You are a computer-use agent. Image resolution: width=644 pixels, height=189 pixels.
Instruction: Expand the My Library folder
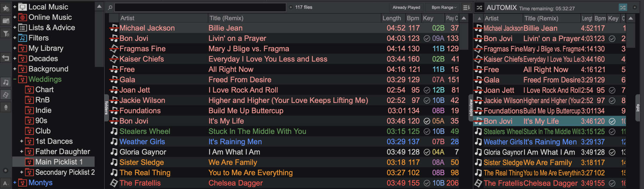click(15, 48)
